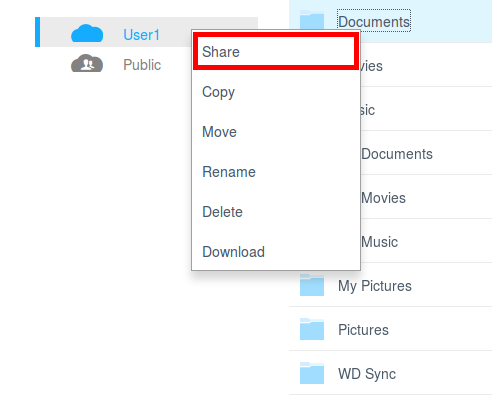The height and width of the screenshot is (414, 492).
Task: Open the User1 share in sidebar
Action: coord(146,32)
